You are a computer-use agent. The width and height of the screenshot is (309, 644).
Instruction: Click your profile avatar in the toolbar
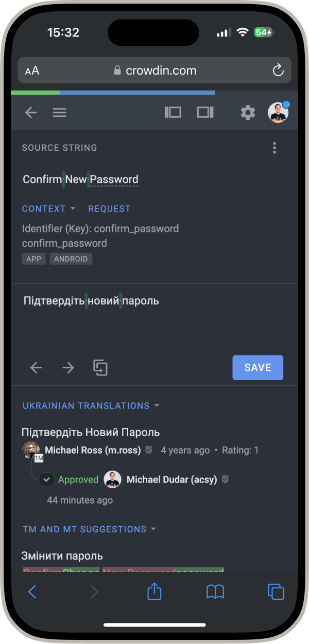point(278,112)
